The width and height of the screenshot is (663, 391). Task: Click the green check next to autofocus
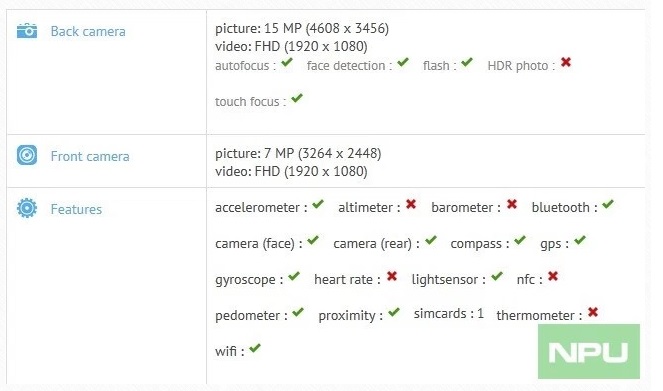(287, 63)
